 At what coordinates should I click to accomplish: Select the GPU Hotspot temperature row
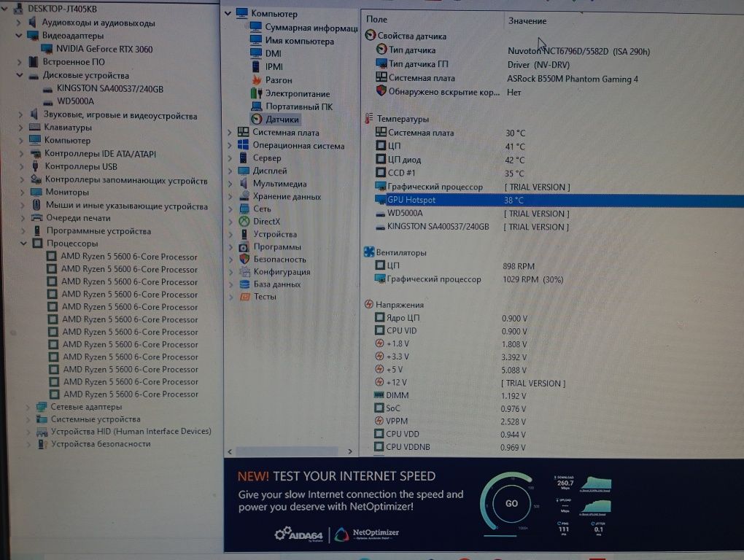coord(559,200)
